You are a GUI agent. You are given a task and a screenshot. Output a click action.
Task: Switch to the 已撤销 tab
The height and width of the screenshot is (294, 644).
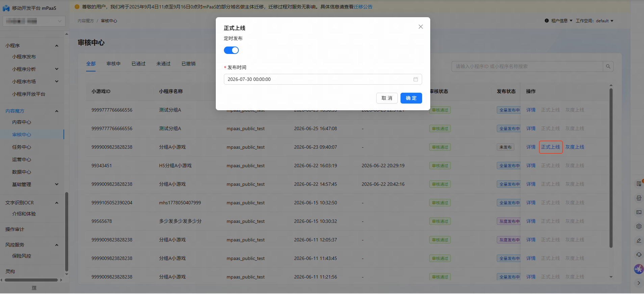point(188,64)
